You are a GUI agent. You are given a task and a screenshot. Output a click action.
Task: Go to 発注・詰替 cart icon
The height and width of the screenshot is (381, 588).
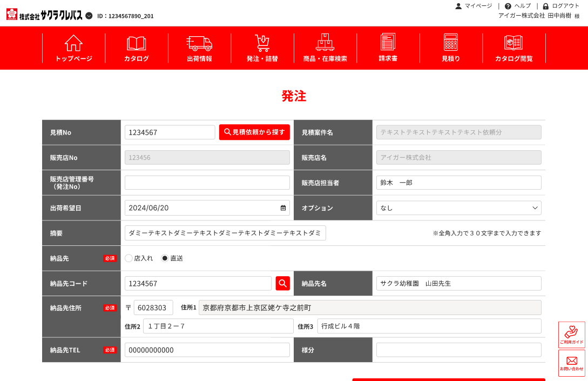click(x=262, y=43)
